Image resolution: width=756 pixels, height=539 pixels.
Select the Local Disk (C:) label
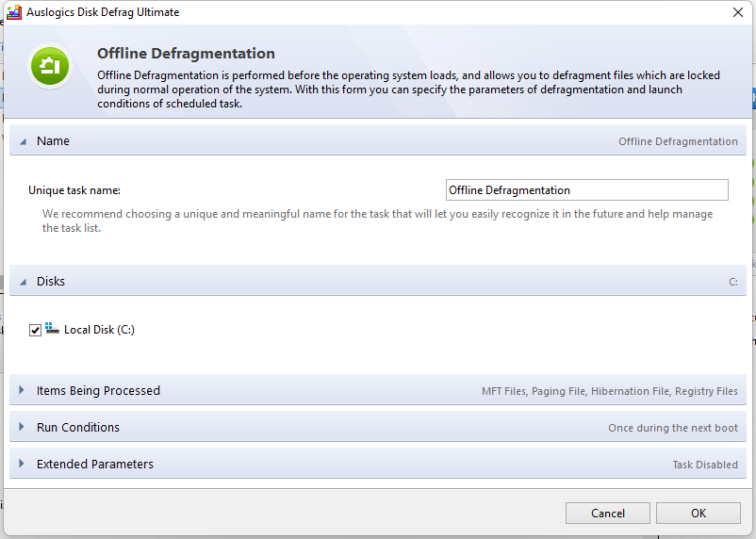(x=99, y=331)
